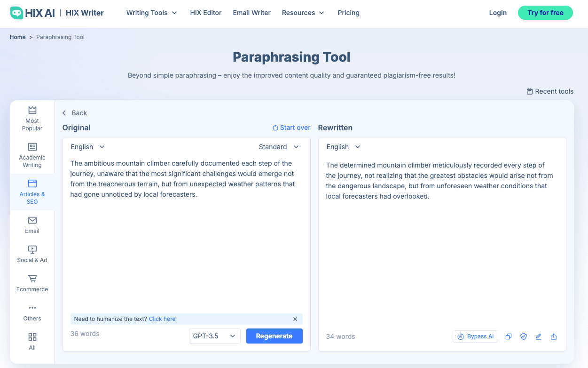Viewport: 588px width, 368px height.
Task: Open Most Popular tools in sidebar
Action: click(x=32, y=117)
